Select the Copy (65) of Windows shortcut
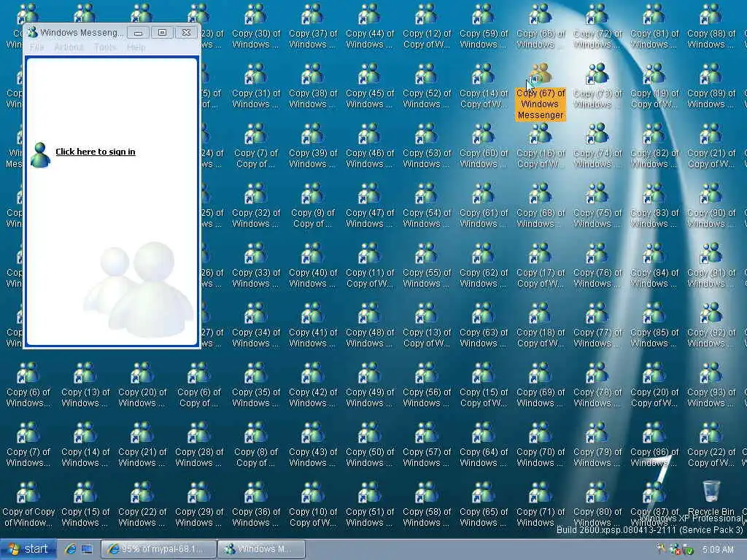 (x=484, y=505)
